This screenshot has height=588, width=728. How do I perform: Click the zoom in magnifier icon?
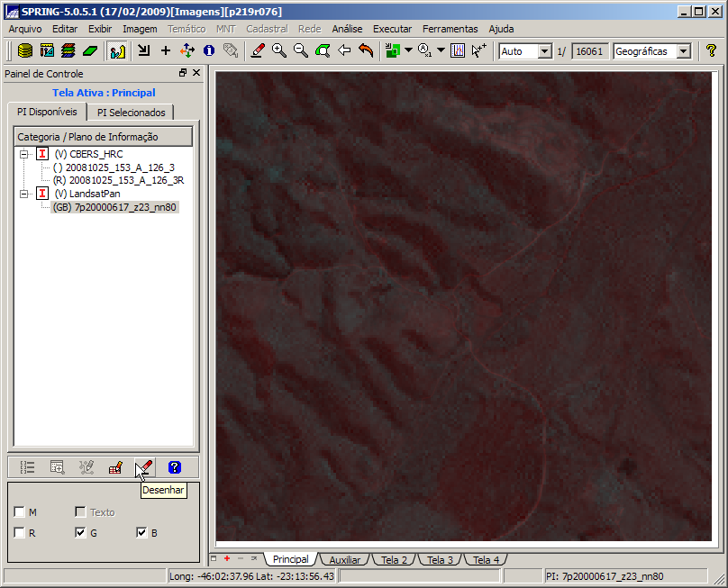point(279,51)
